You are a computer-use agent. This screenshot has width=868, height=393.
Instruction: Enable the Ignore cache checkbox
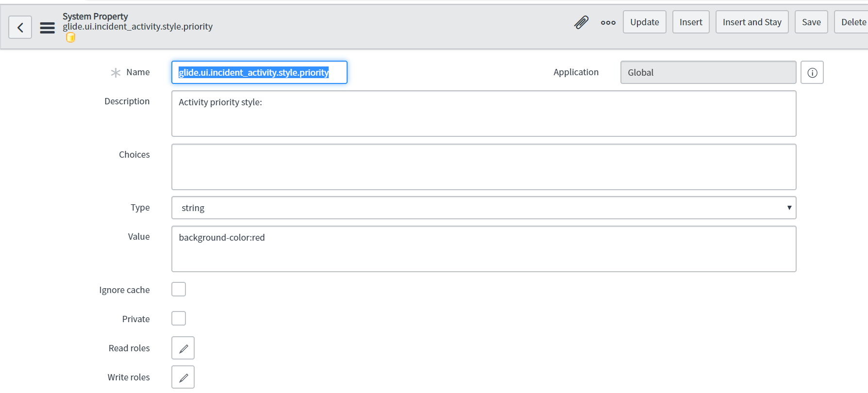179,289
